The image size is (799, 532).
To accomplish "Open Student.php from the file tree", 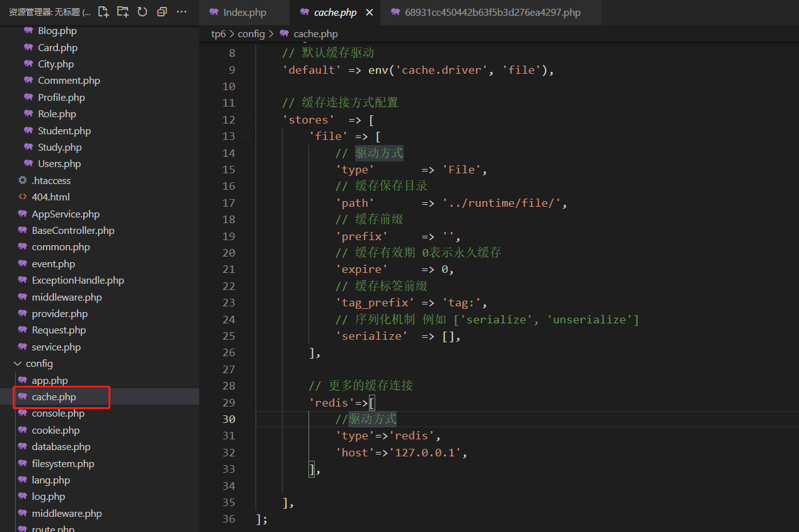I will coord(64,130).
